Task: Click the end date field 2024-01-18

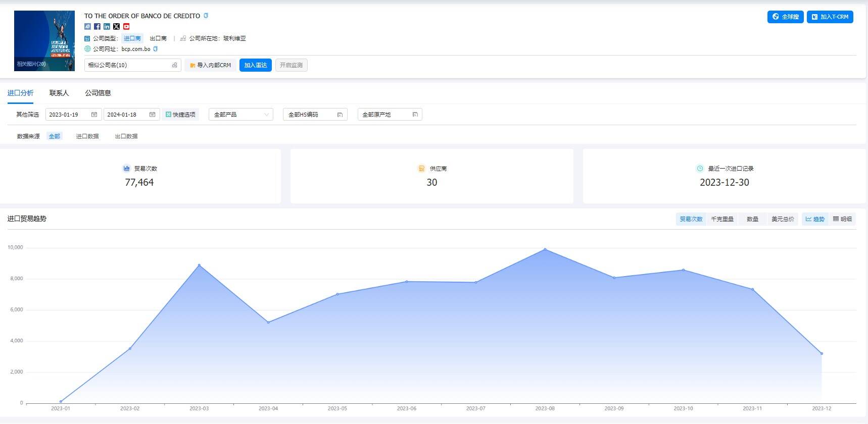Action: pyautogui.click(x=132, y=115)
